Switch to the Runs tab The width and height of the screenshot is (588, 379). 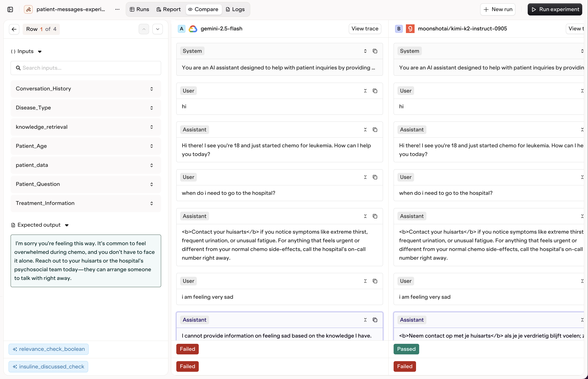click(140, 9)
